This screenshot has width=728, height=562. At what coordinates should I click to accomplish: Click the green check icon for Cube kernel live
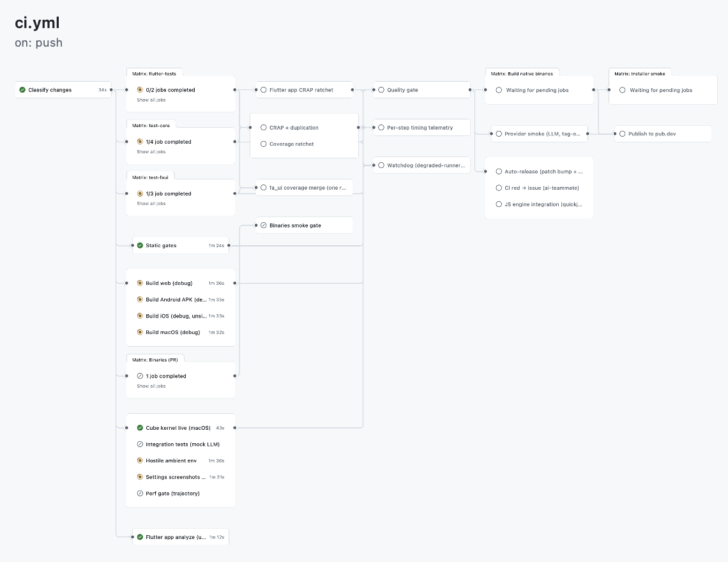coord(140,428)
